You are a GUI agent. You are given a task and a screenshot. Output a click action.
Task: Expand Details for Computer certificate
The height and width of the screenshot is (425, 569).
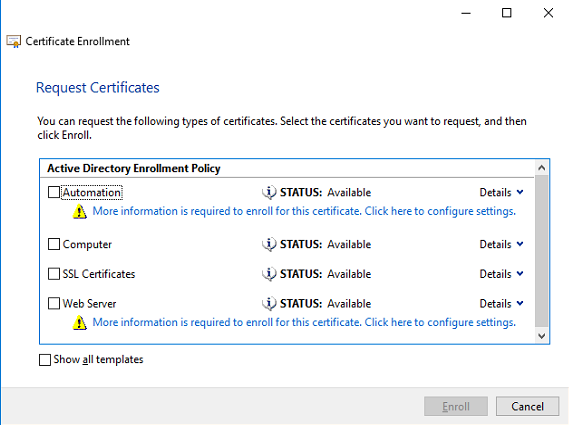click(502, 244)
